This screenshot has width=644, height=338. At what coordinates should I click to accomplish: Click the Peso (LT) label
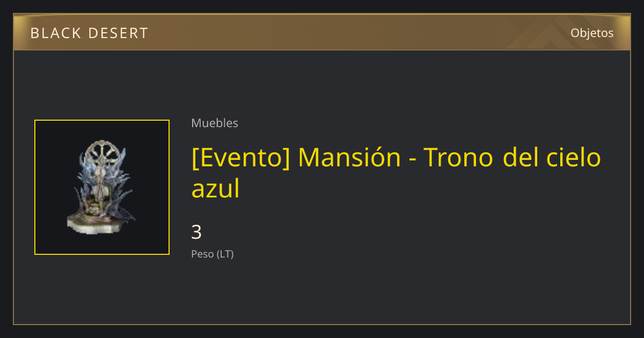pos(213,254)
